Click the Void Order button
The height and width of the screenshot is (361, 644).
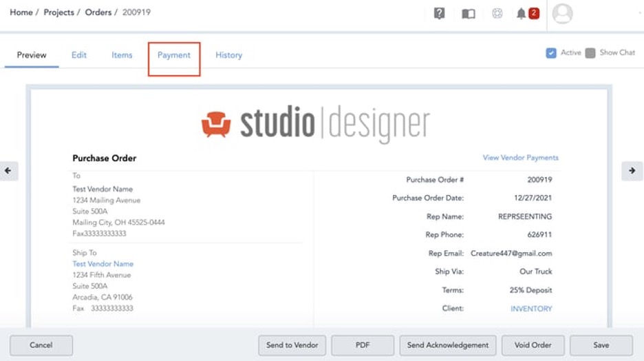tap(533, 345)
